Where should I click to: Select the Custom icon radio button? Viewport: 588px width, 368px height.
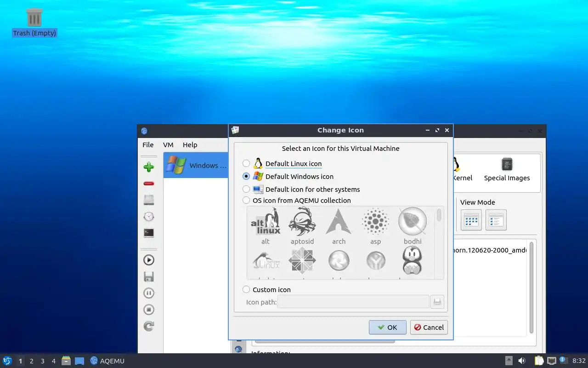(x=246, y=289)
